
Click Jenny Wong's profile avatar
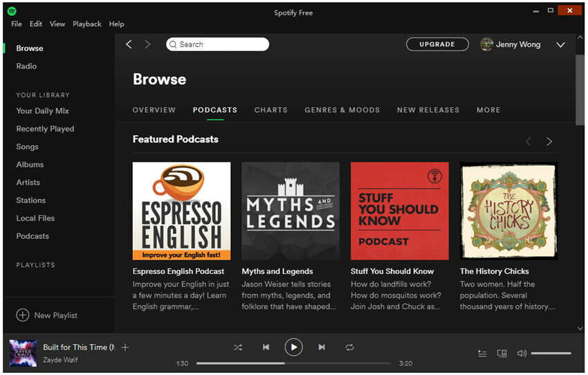coord(486,44)
